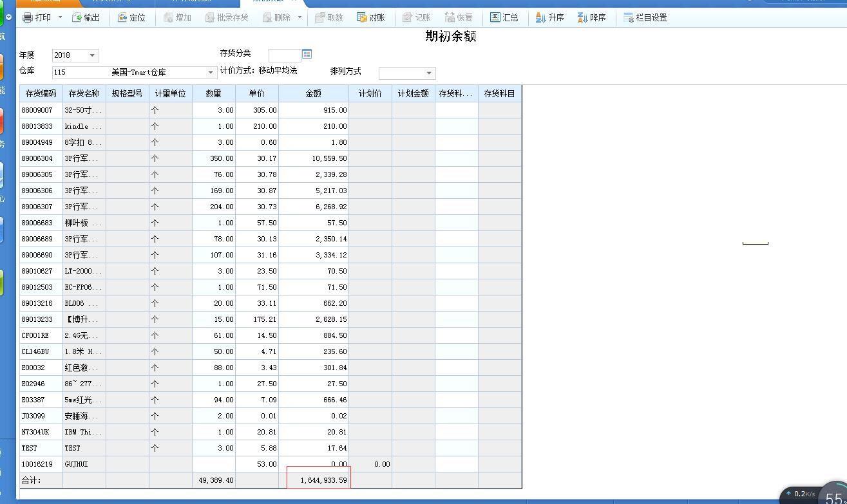
Task: Click the 金额 column header
Action: 314,93
